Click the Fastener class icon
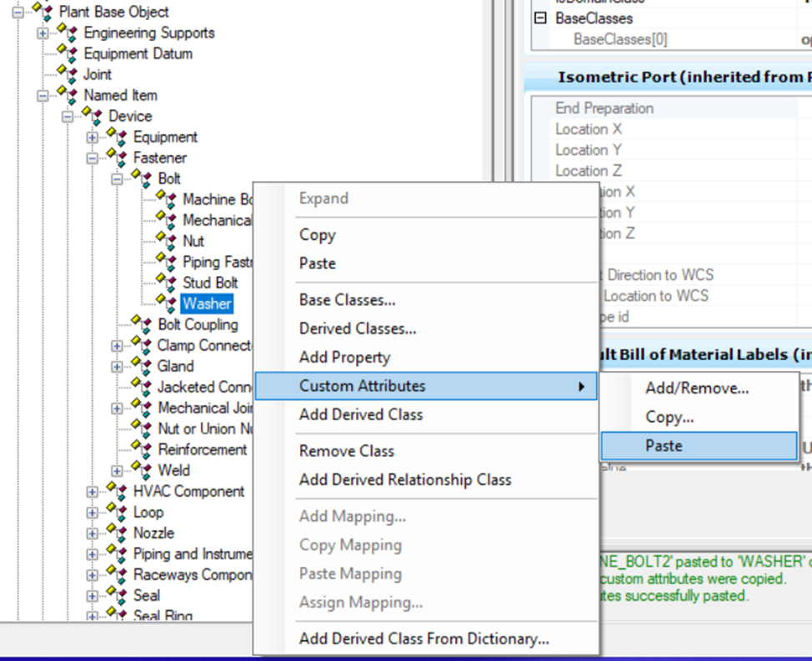Image resolution: width=812 pixels, height=661 pixels. (117, 158)
